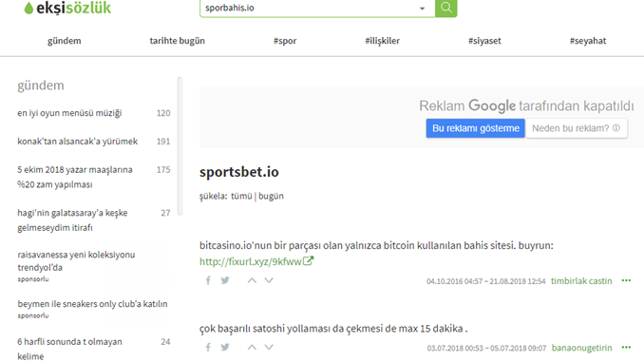Upvote the timbirlak castin entry
Screen dimensions: 644x362
click(x=252, y=280)
